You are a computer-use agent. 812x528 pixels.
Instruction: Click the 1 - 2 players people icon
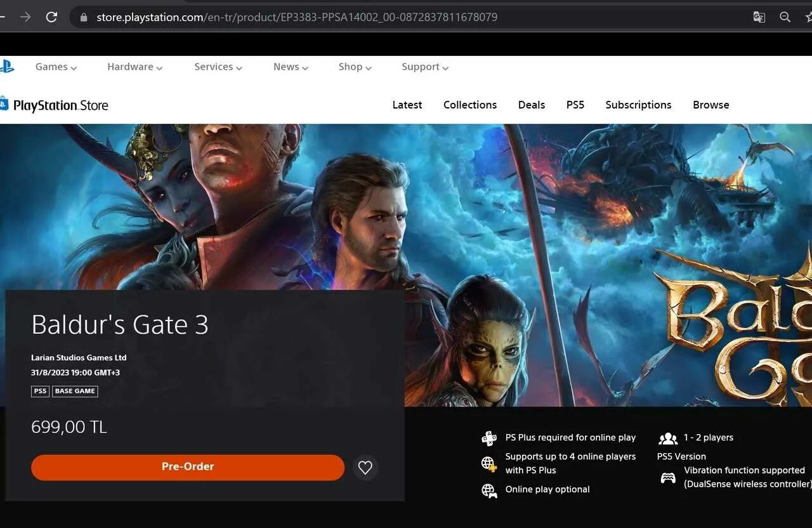pos(668,438)
